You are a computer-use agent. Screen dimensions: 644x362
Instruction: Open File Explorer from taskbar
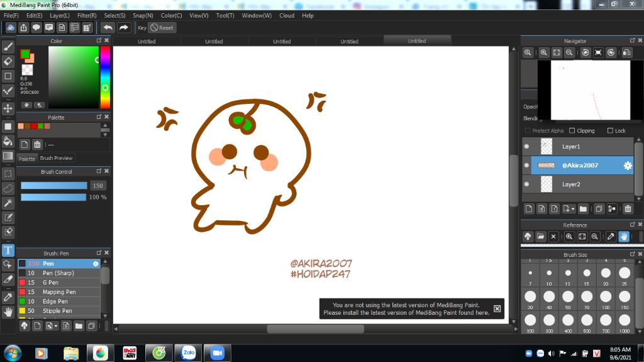71,353
